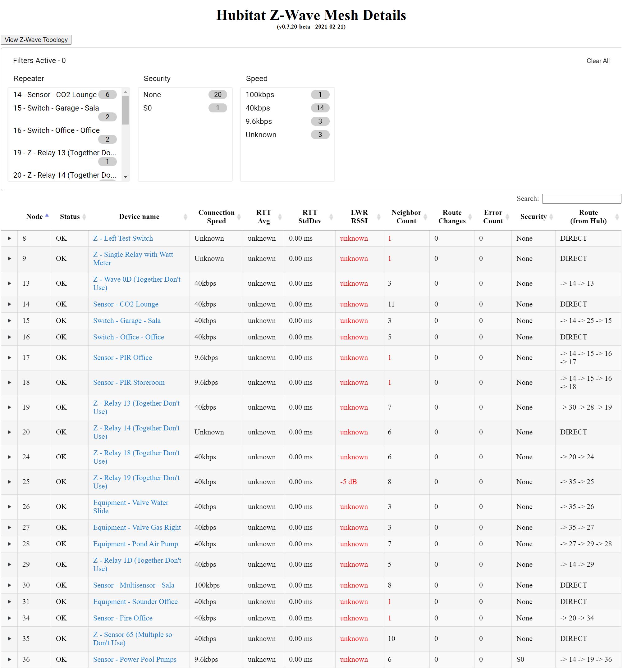Select the None security filter

tap(185, 95)
